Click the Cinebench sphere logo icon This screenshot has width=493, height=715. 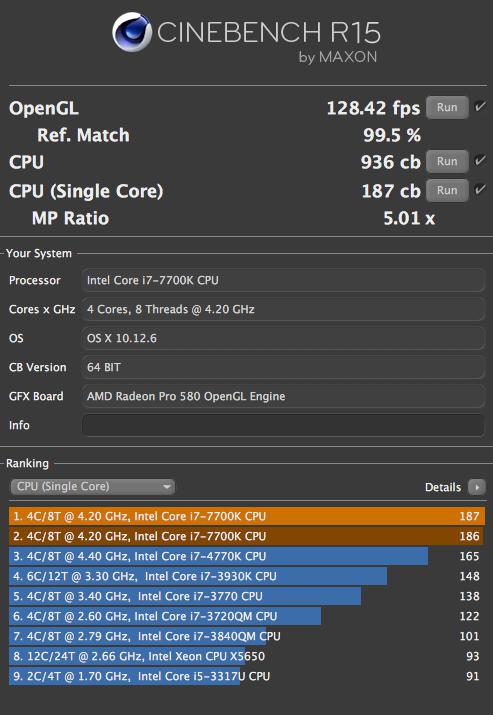[132, 32]
